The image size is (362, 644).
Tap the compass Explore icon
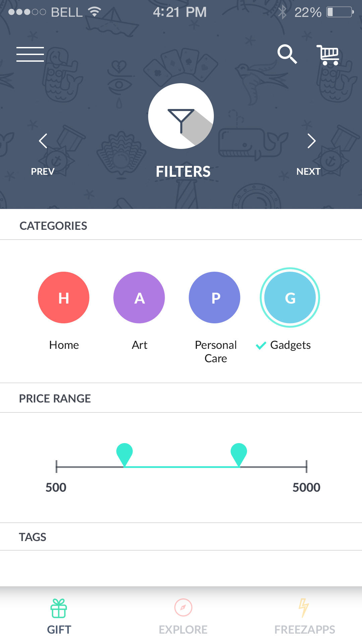click(x=183, y=607)
